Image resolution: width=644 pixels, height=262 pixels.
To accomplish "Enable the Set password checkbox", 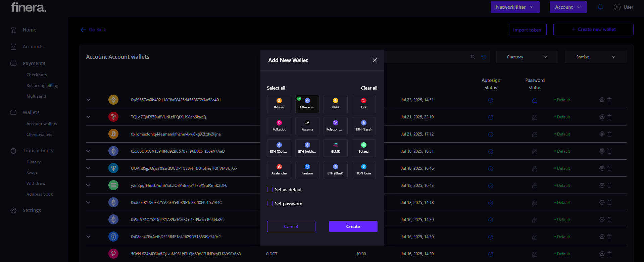I will pos(270,204).
